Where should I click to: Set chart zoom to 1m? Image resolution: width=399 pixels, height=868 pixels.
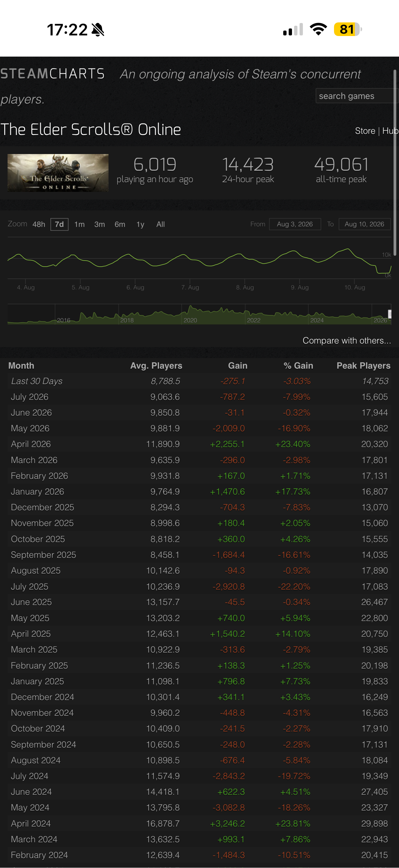coord(79,224)
